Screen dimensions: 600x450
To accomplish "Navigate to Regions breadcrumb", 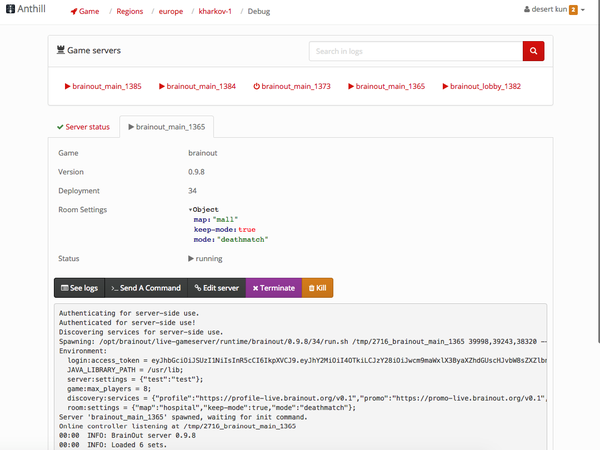I will (137, 10).
